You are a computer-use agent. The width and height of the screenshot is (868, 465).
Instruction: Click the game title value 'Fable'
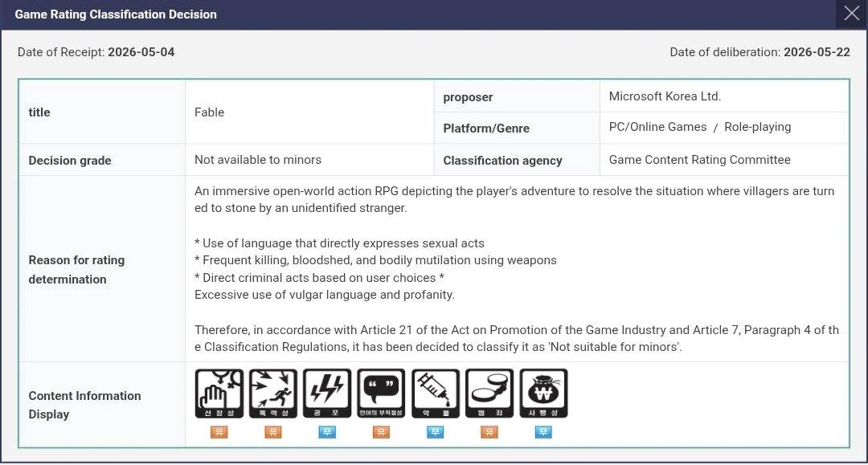[x=209, y=112]
